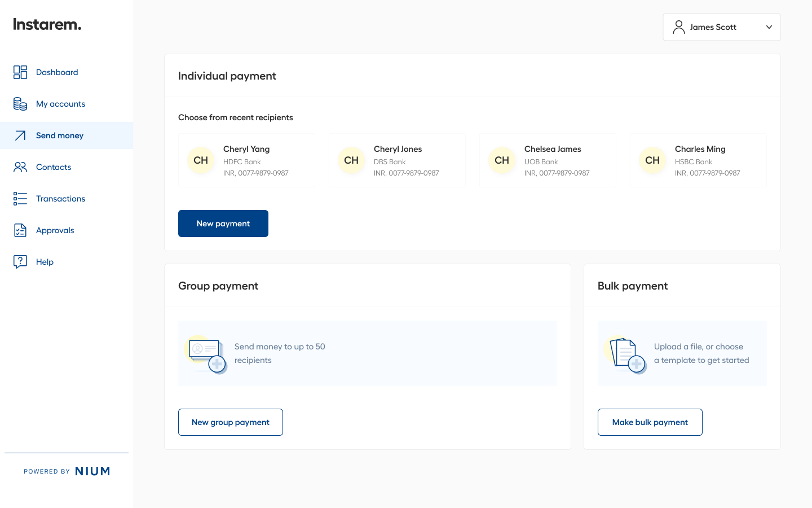Click the group payment illustration icon
Viewport: 812px width, 508px height.
[x=206, y=354]
